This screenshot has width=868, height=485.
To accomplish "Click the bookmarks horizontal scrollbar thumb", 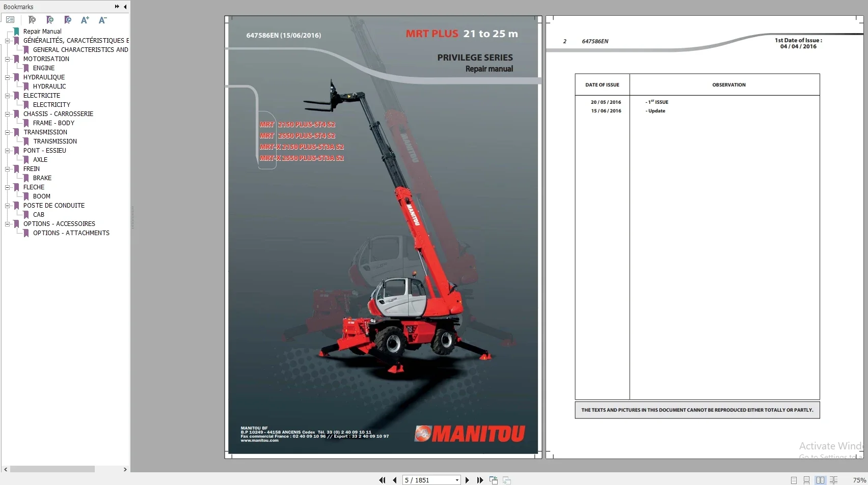I will (x=52, y=469).
